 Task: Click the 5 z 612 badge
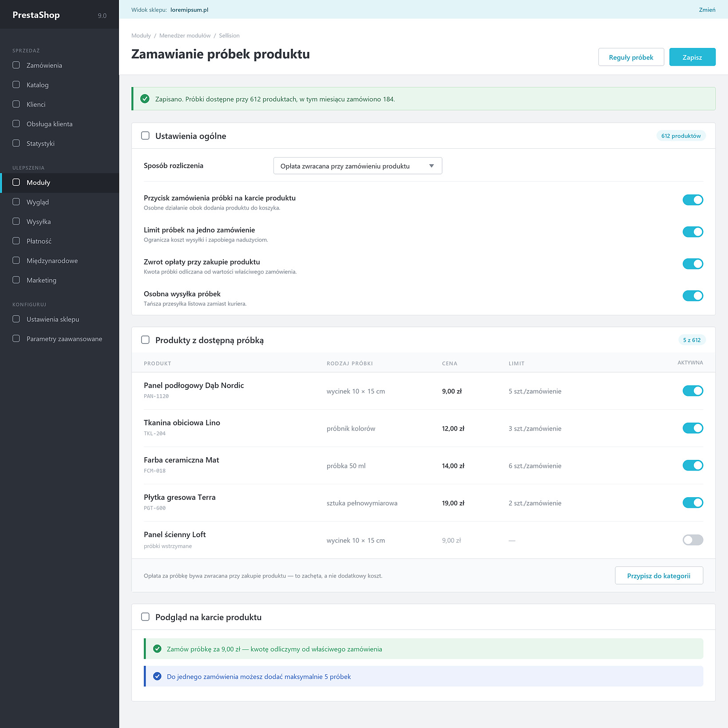click(692, 340)
